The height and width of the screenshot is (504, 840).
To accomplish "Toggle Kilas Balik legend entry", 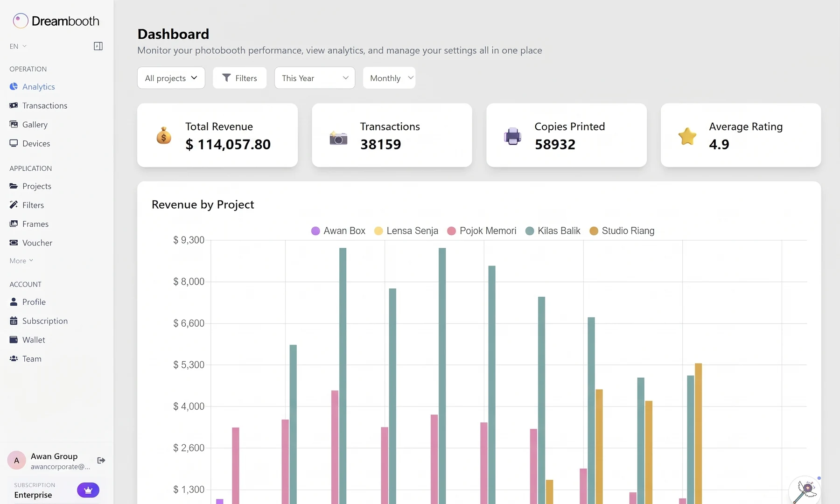I will point(553,231).
